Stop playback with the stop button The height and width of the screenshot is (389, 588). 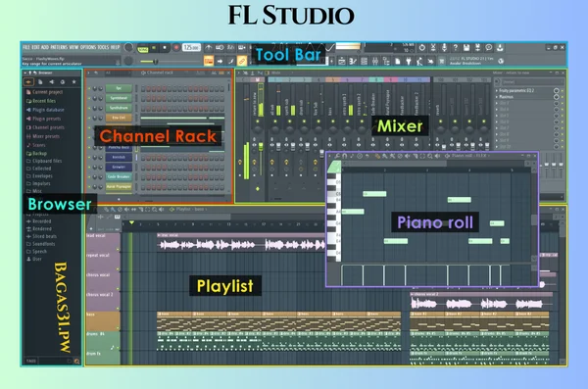click(165, 48)
